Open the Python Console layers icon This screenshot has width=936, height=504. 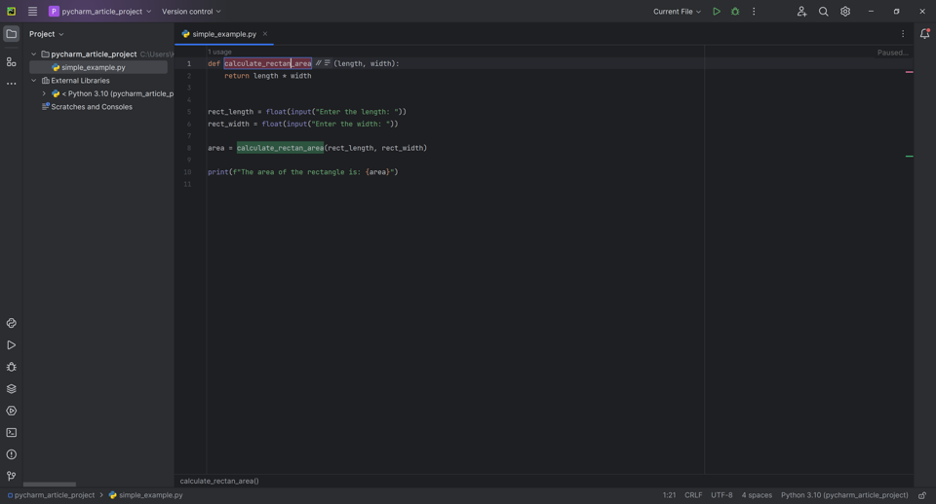pyautogui.click(x=11, y=389)
